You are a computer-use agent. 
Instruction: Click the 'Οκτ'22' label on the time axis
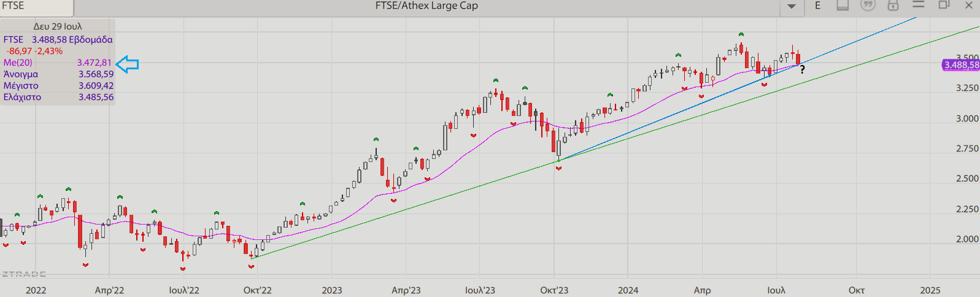point(257,290)
